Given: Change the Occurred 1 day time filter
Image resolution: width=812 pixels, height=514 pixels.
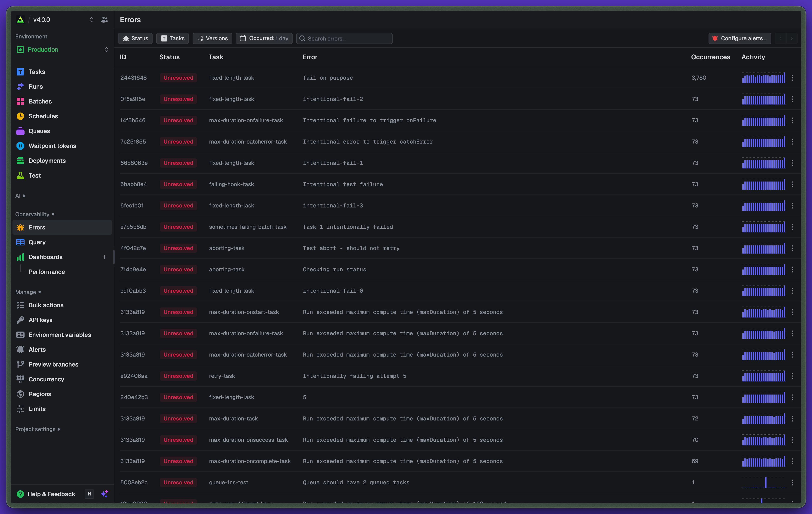Looking at the screenshot, I should pos(264,38).
